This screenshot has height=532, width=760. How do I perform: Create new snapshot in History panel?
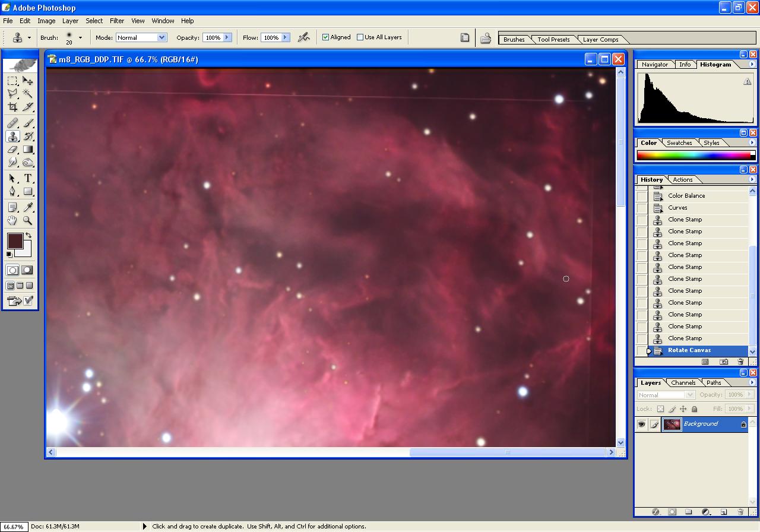pos(724,362)
